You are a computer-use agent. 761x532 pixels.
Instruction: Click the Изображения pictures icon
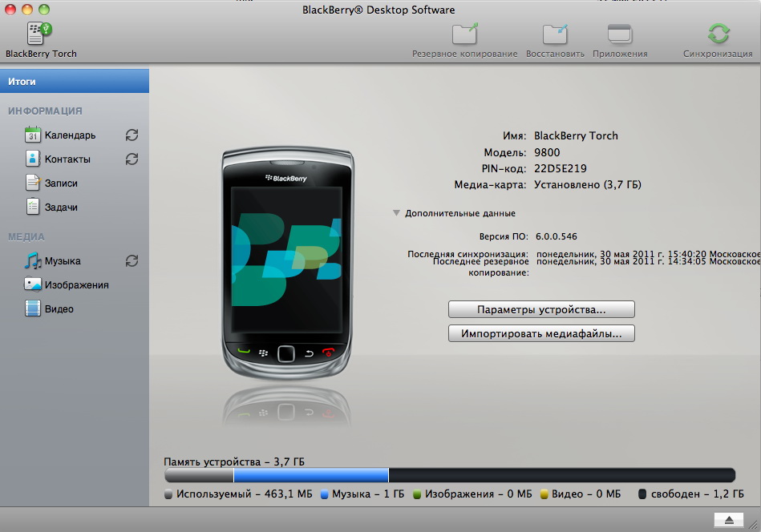click(33, 284)
